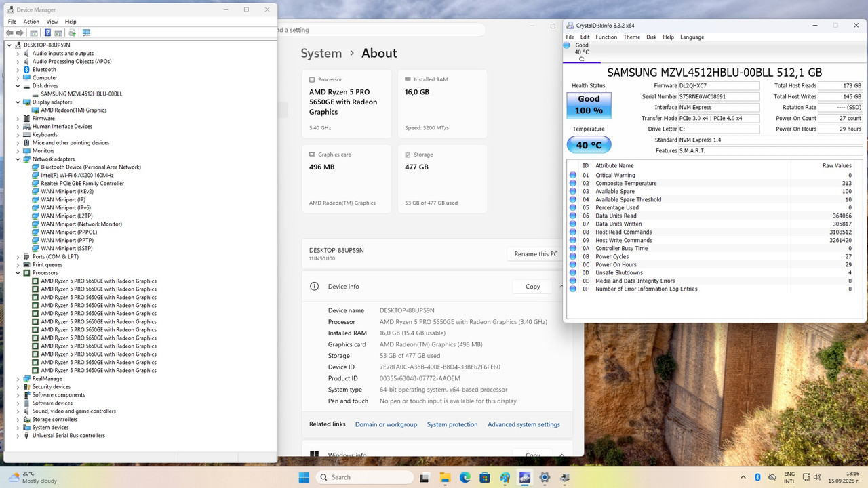Open Disk menu in CrystalDiskInfo

tap(651, 37)
